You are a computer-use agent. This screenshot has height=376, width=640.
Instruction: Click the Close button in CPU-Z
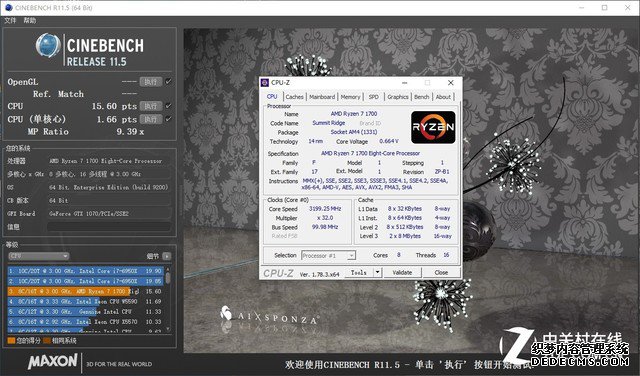(x=441, y=272)
